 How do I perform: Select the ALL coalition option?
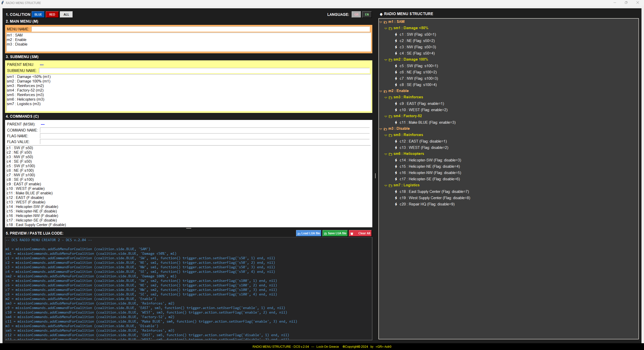66,14
